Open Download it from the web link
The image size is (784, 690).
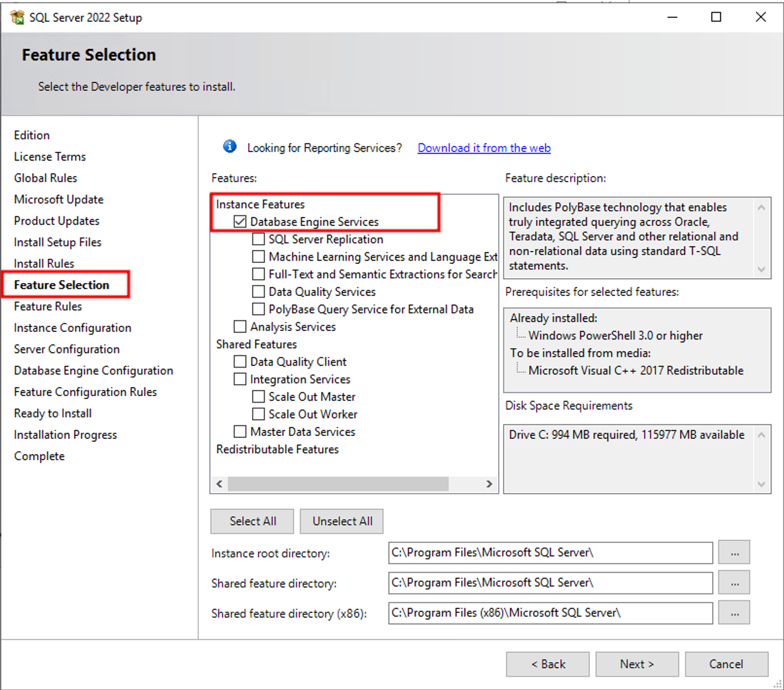tap(484, 148)
